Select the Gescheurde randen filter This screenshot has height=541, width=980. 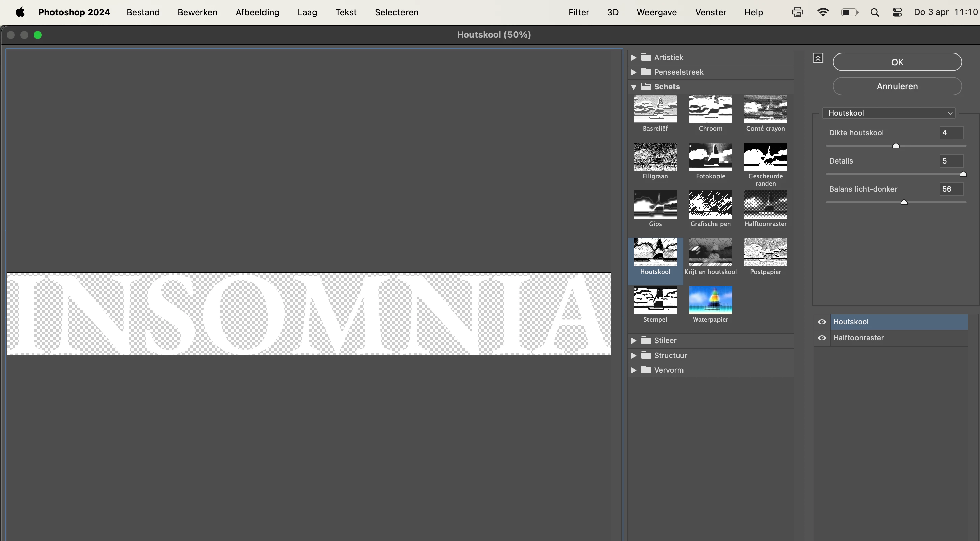click(x=765, y=157)
